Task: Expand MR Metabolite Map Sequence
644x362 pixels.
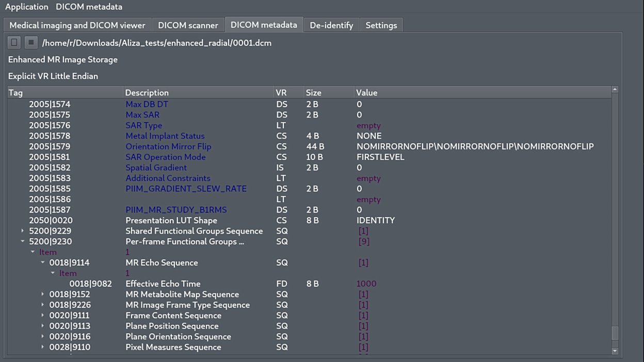Action: tap(43, 294)
